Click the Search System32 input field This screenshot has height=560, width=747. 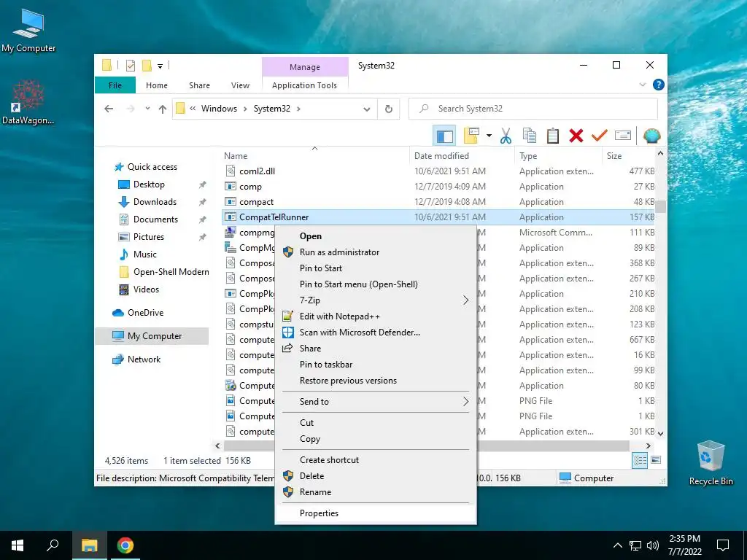pyautogui.click(x=533, y=109)
